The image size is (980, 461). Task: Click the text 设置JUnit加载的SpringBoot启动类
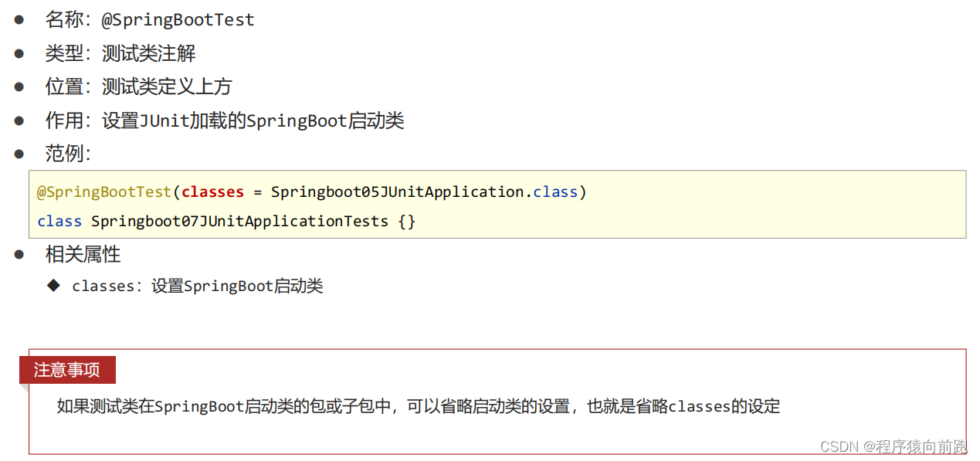253,120
